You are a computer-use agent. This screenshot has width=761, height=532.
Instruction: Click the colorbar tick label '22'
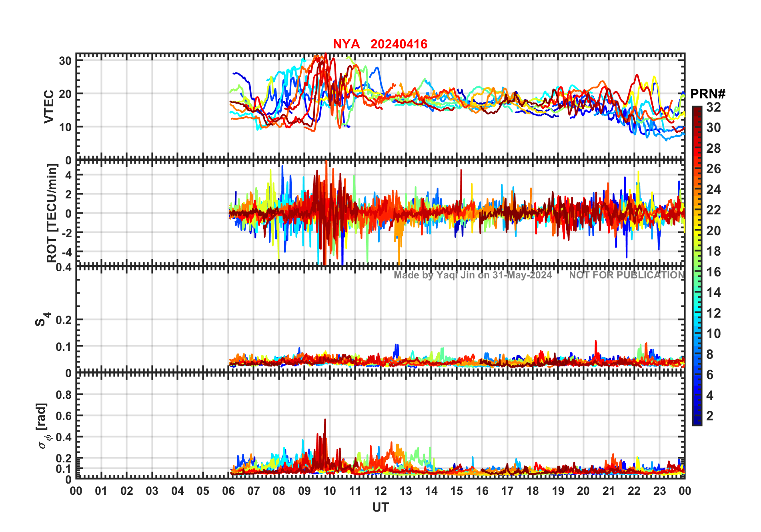(713, 210)
